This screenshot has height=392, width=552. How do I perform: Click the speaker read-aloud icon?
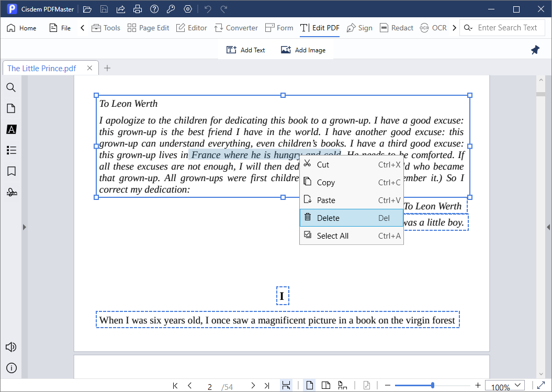tap(11, 347)
